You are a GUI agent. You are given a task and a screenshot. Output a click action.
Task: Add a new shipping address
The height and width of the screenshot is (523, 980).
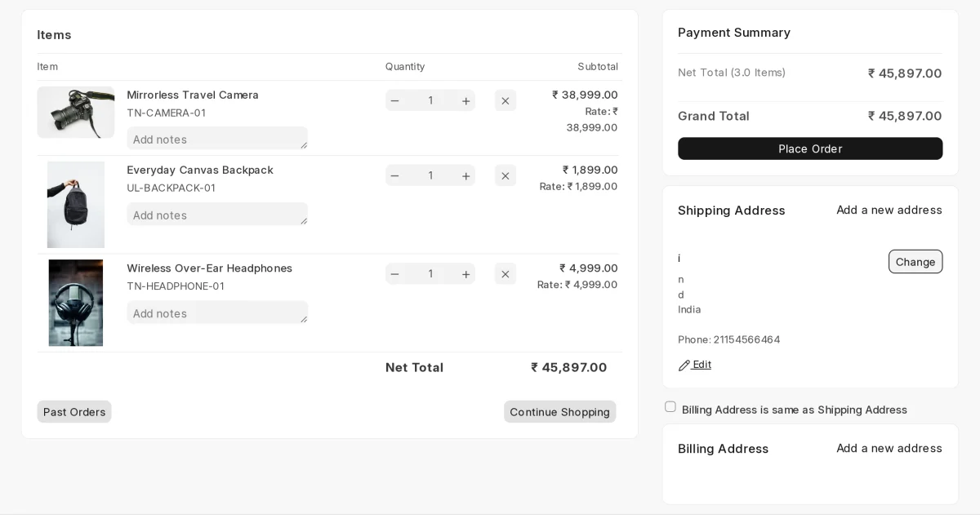pyautogui.click(x=889, y=210)
